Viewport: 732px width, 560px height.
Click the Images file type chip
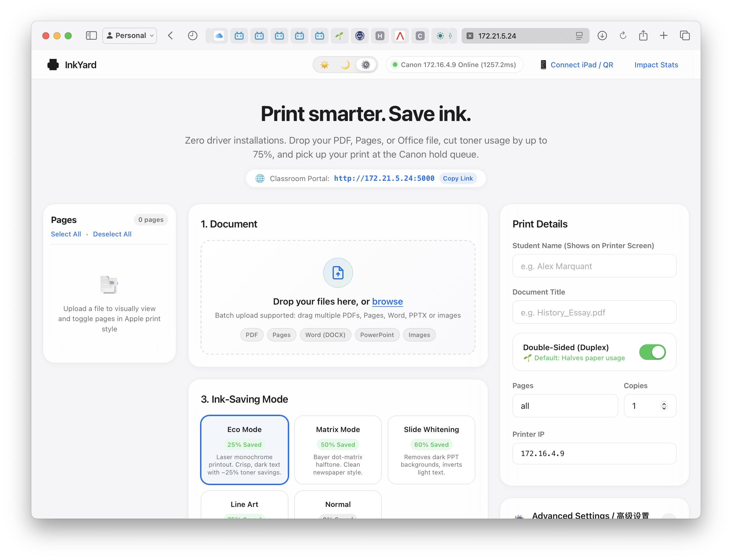coord(419,335)
